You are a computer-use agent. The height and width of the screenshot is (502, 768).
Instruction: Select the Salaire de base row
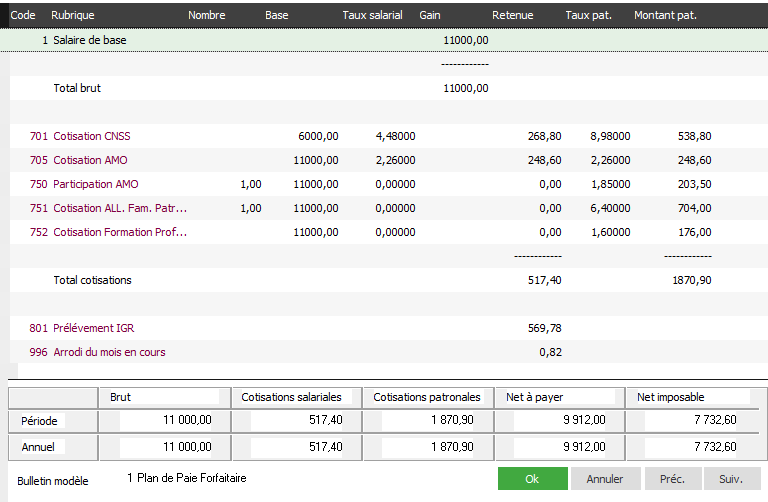[90, 40]
